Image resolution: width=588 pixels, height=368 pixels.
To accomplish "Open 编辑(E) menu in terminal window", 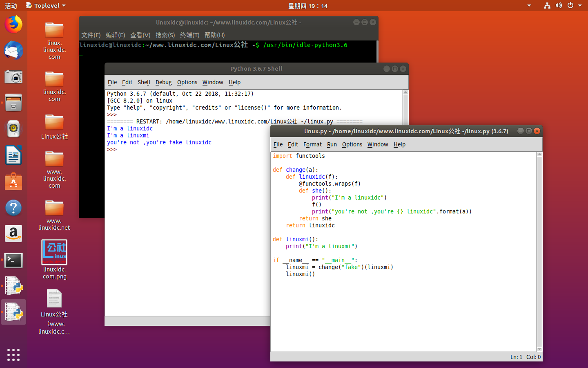I will tap(115, 35).
